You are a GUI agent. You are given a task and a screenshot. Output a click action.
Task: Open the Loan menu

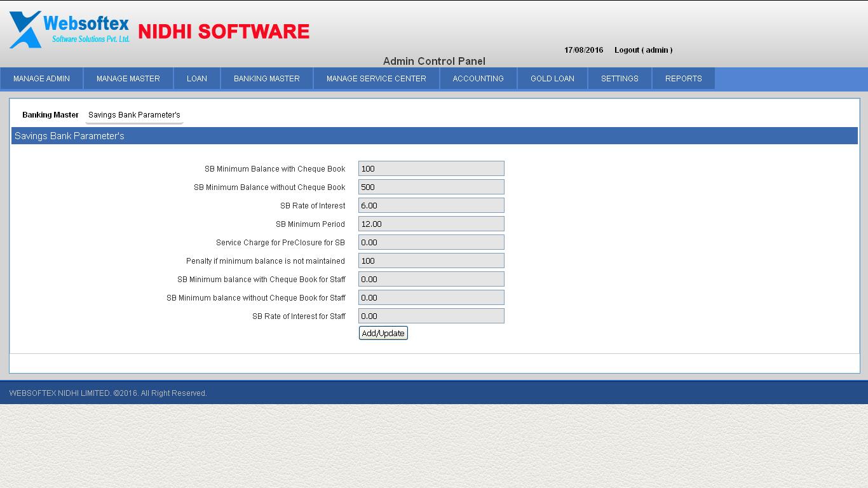(x=197, y=79)
